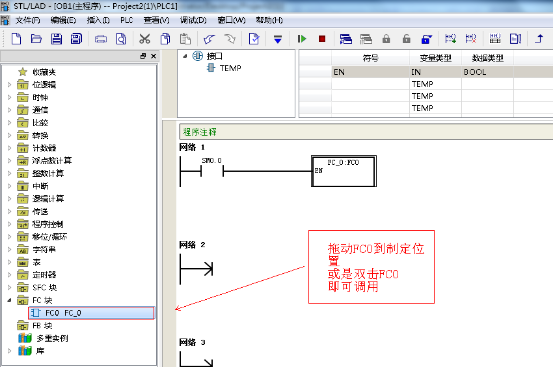Expand the 转换 folder
554x368 pixels.
point(10,136)
